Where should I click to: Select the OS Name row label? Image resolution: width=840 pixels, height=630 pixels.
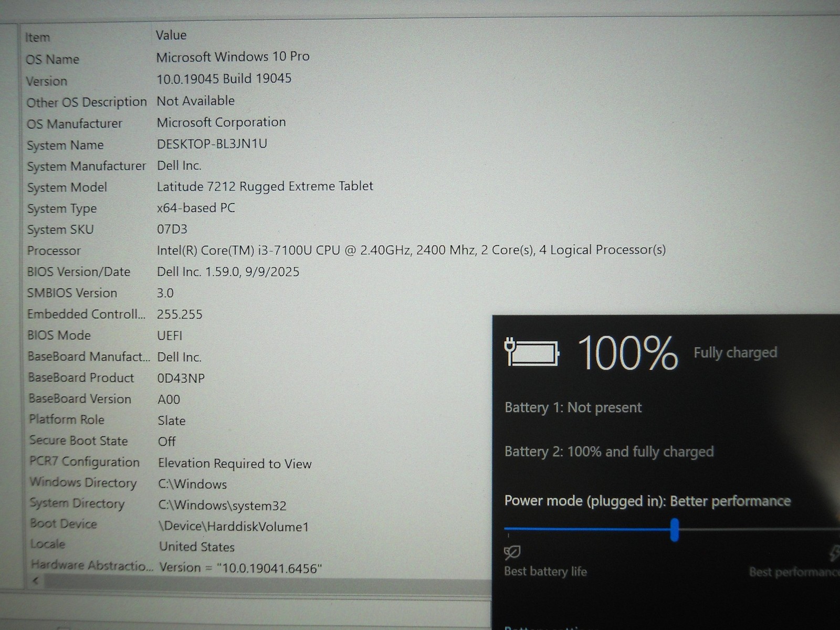pyautogui.click(x=52, y=59)
